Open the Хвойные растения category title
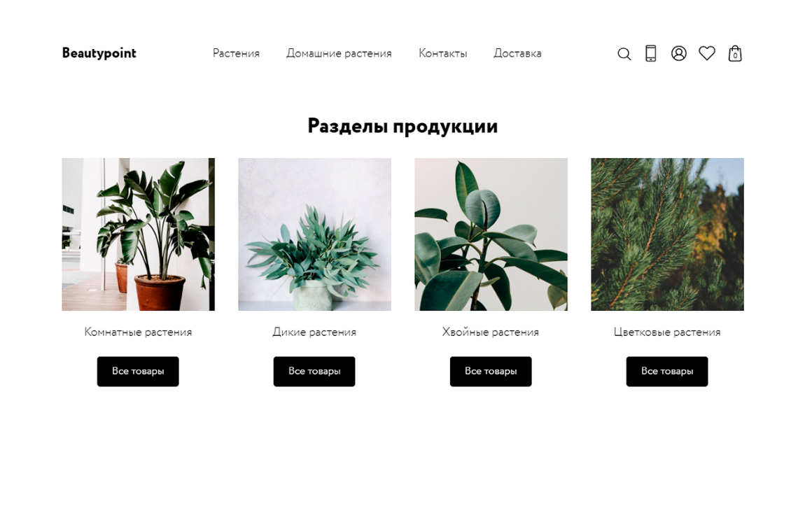 491,332
